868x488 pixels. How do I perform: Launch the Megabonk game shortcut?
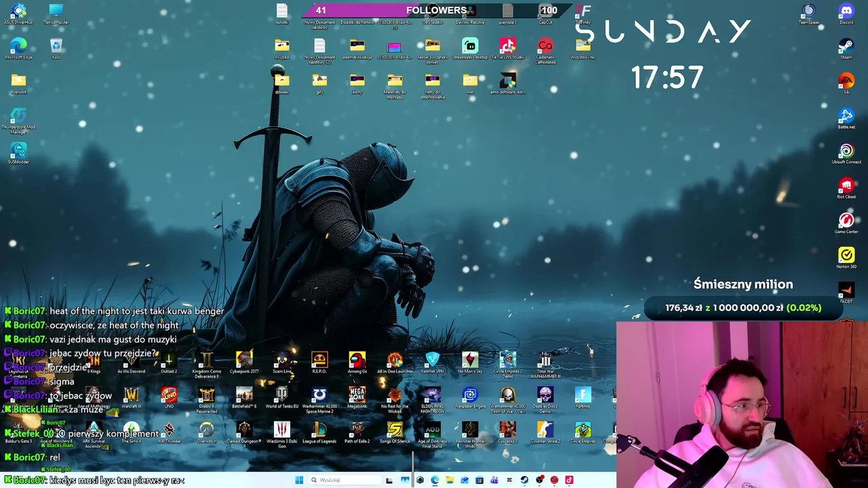tap(357, 397)
